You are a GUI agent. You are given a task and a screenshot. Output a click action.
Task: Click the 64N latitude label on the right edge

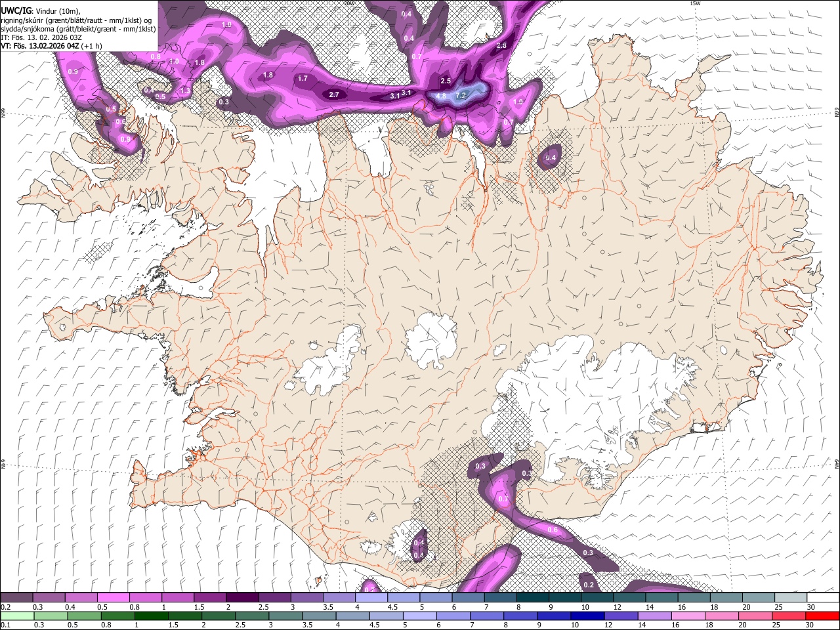(837, 463)
